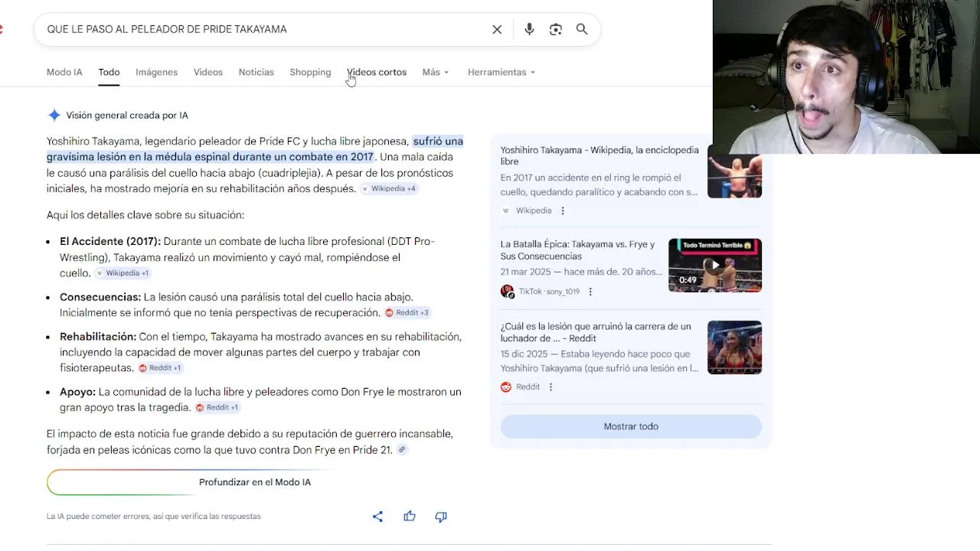980x551 pixels.
Task: Share the AI overview answer
Action: (377, 517)
